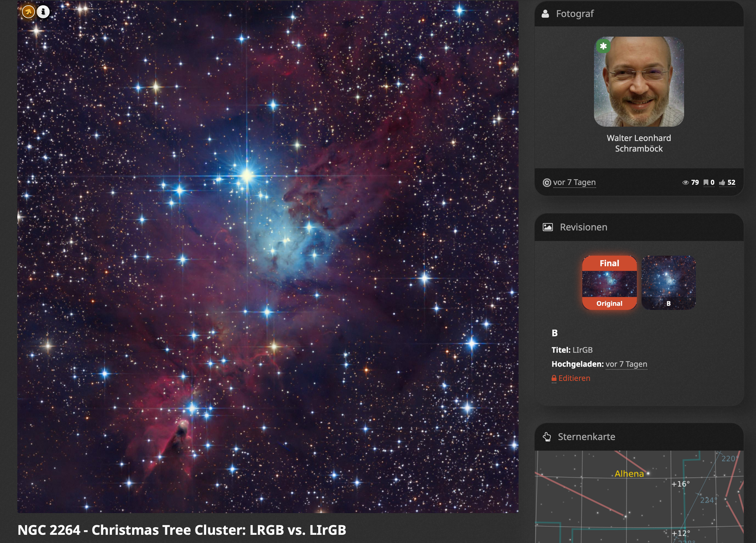Select revision B thumbnail

pos(668,283)
